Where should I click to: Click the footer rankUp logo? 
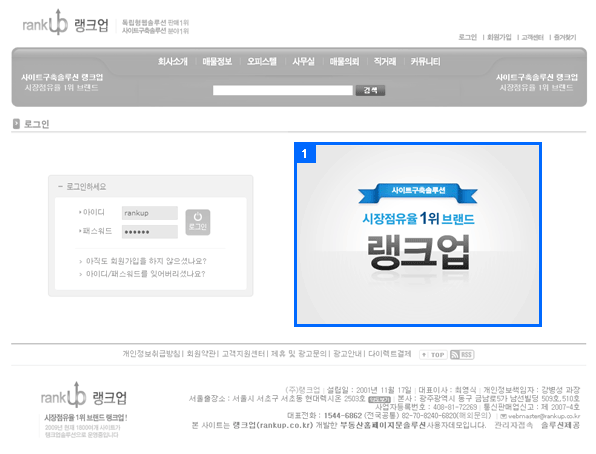point(84,395)
